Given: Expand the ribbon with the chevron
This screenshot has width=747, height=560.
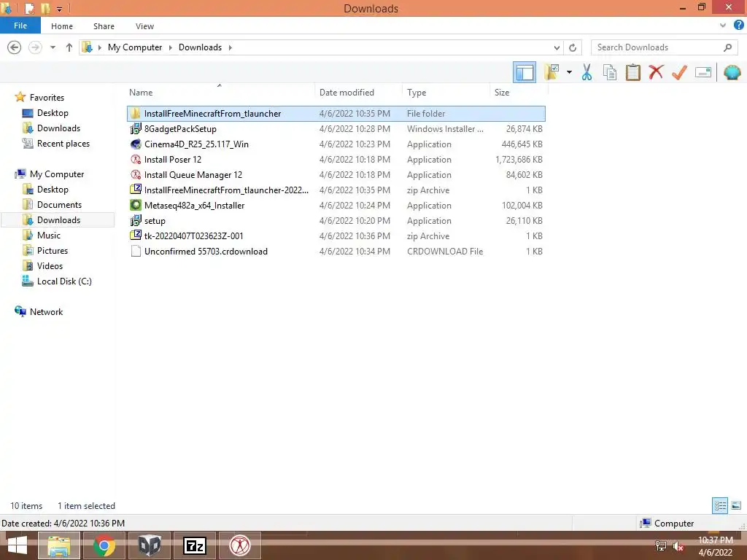Looking at the screenshot, I should tap(723, 26).
